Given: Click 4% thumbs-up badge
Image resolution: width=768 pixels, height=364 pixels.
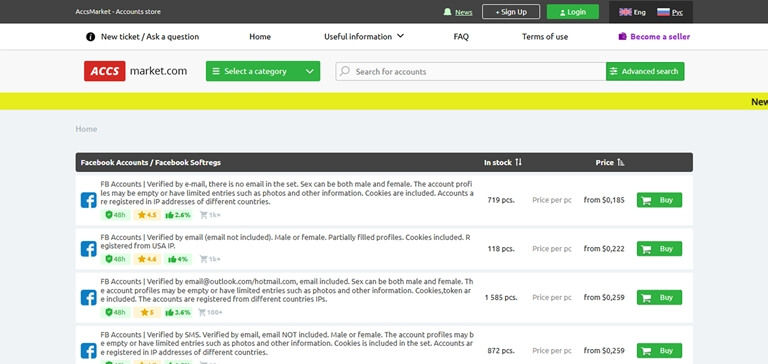Looking at the screenshot, I should pos(178,259).
